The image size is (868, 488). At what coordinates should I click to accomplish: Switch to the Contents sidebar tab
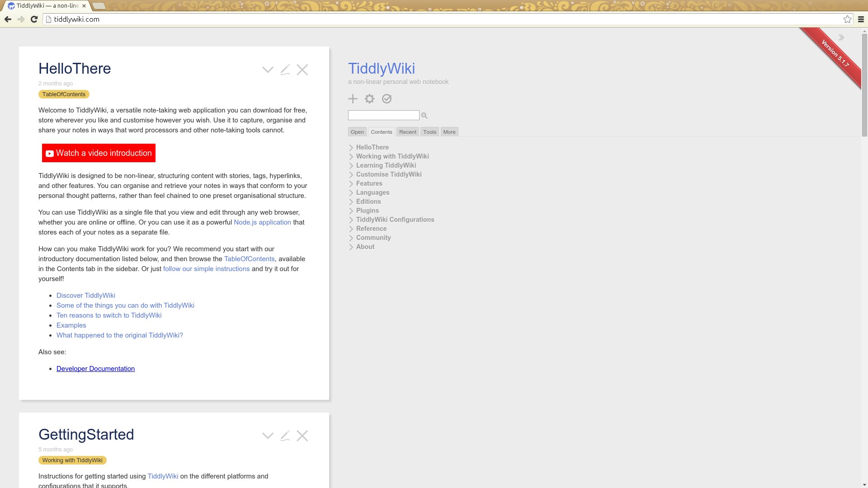click(x=382, y=132)
